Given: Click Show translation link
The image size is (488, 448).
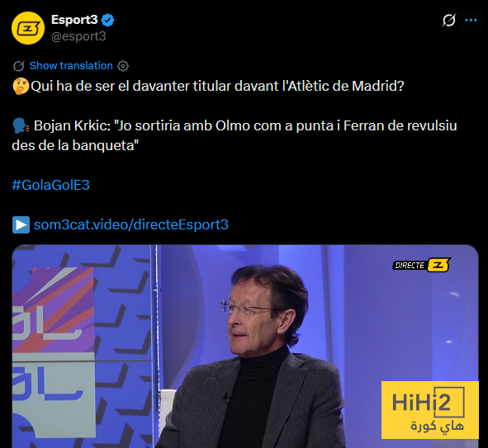Looking at the screenshot, I should pyautogui.click(x=71, y=66).
